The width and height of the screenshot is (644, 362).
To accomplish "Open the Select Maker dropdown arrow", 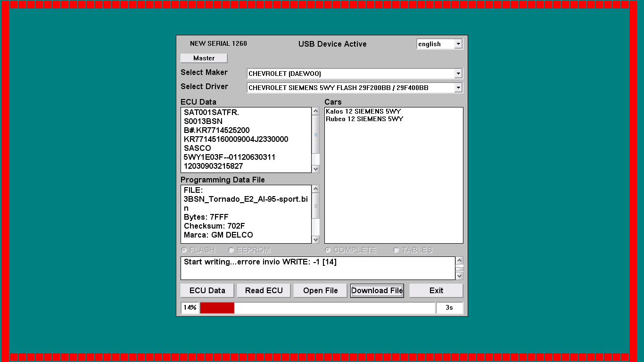I will point(458,74).
